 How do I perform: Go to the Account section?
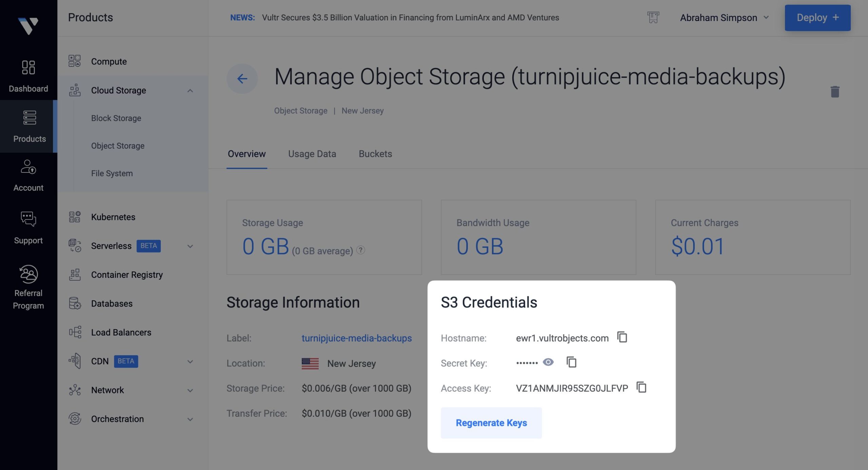coord(28,176)
